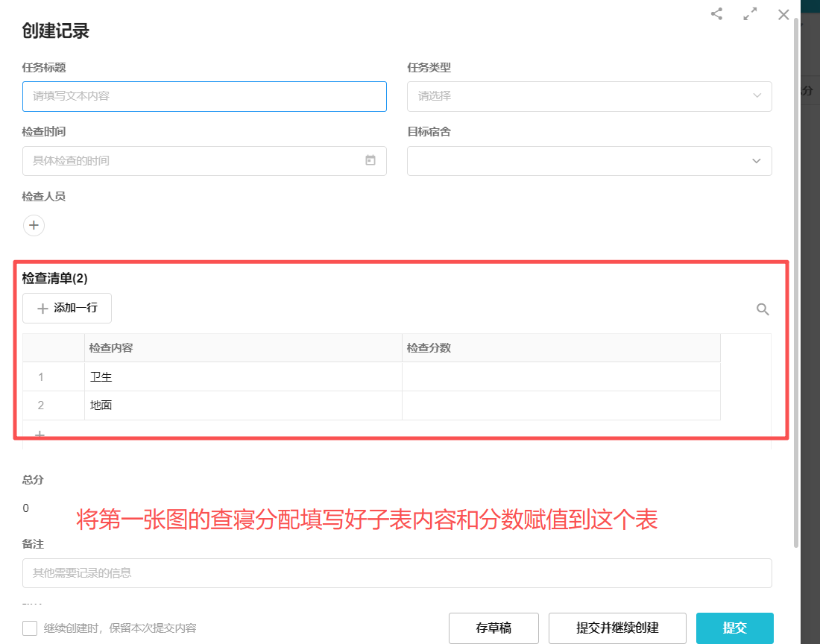
Task: Focus the 任务标题 text field
Action: 204,96
